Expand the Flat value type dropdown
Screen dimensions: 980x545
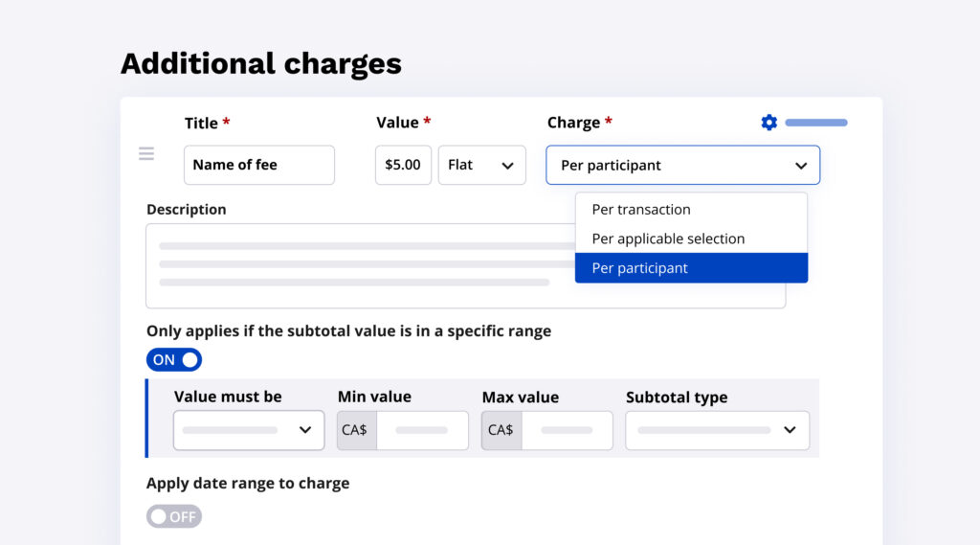point(481,165)
